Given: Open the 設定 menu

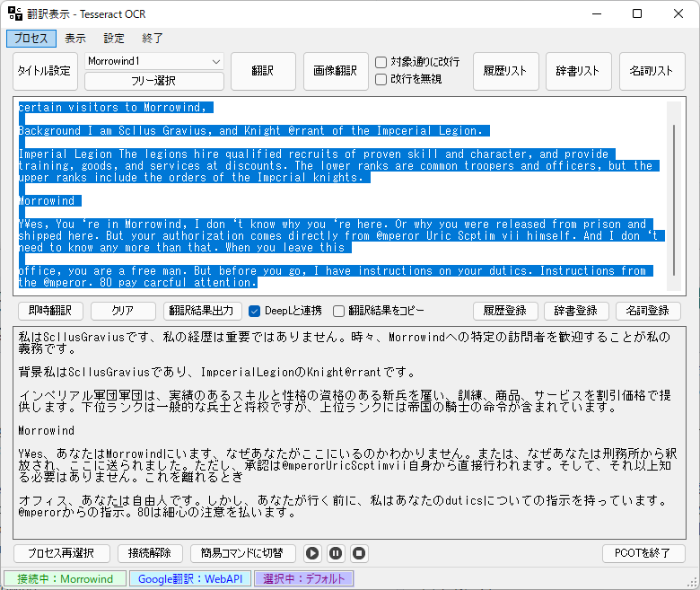Looking at the screenshot, I should [x=114, y=39].
